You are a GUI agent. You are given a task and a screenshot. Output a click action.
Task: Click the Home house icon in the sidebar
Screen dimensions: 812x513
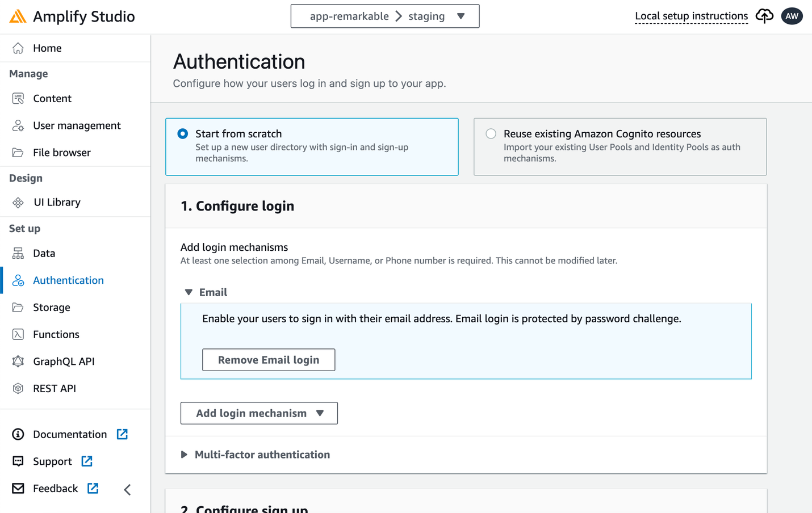coord(18,48)
